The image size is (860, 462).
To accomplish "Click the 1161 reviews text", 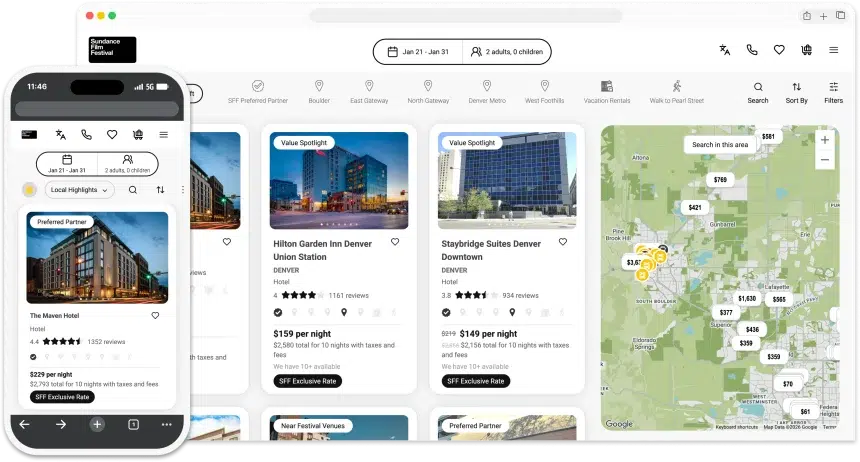I will pyautogui.click(x=349, y=295).
